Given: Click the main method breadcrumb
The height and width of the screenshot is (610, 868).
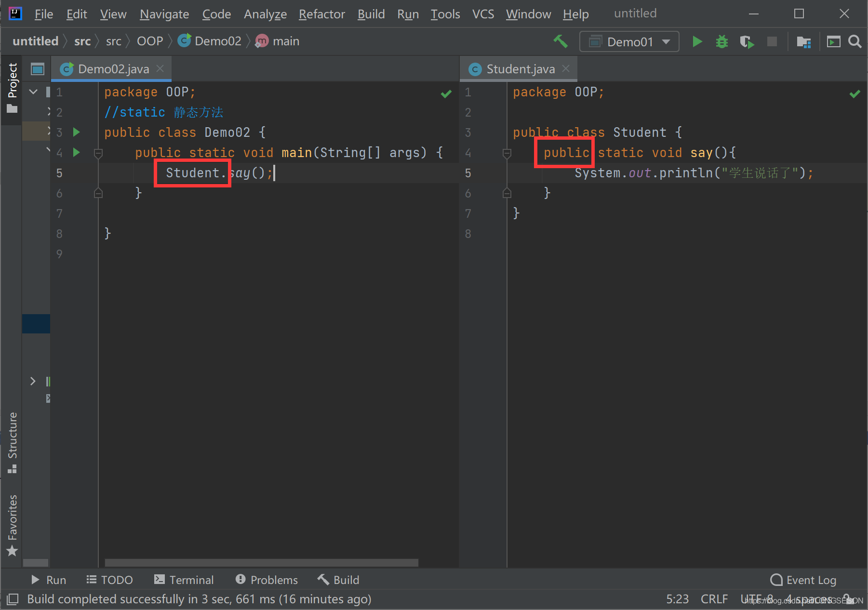Looking at the screenshot, I should (278, 41).
